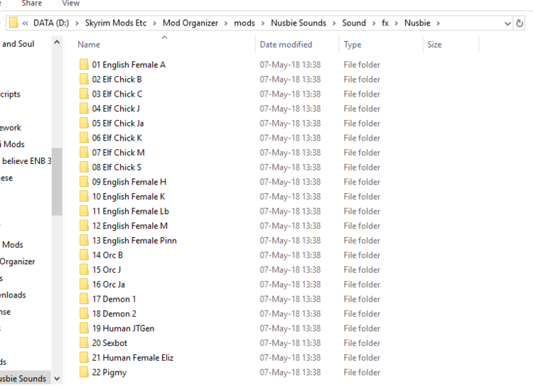Click the folder icon of 20 Sexbot
533x392 pixels.
[84, 342]
